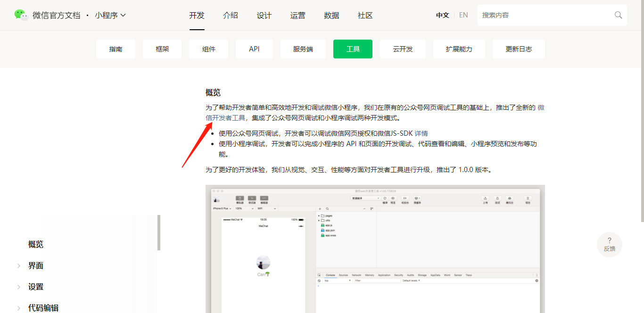Click the 微信官方文档 title

click(x=57, y=15)
